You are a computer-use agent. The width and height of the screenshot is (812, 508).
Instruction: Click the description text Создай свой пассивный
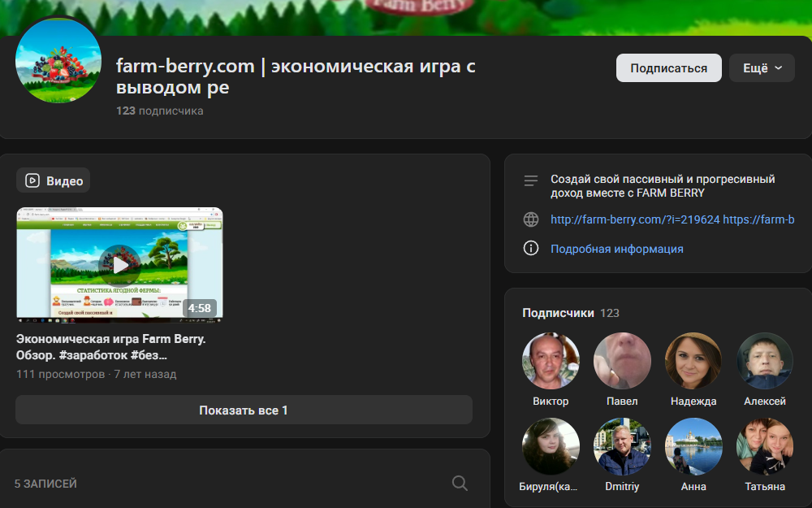663,185
